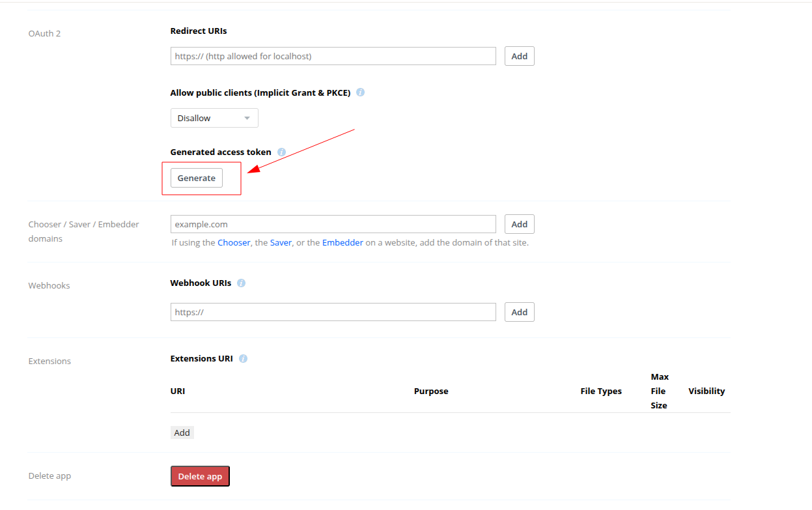Open the Disallow public clients dropdown

[214, 118]
